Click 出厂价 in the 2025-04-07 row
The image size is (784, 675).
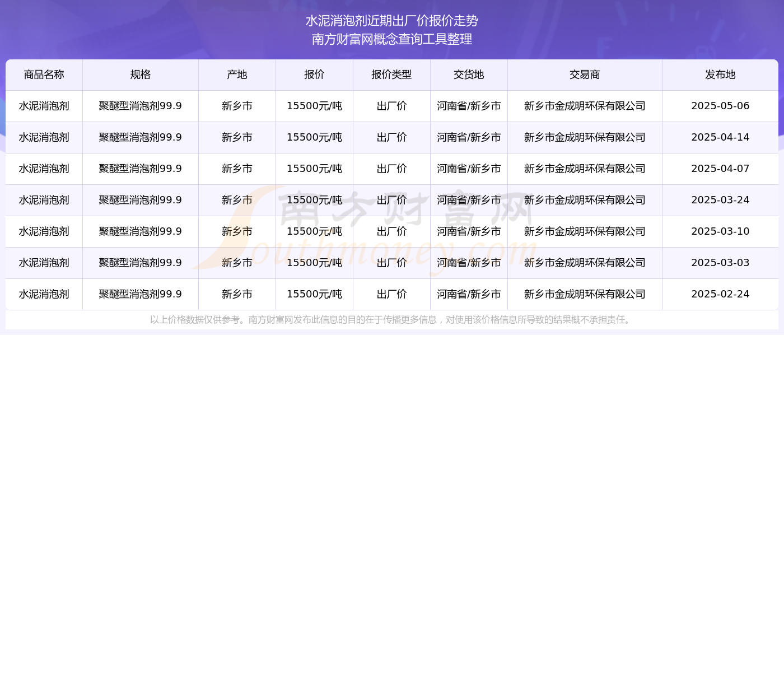391,169
